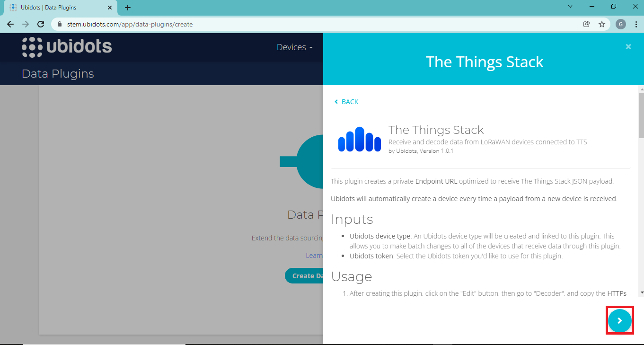
Task: Bookmark this page with the star icon
Action: (602, 24)
